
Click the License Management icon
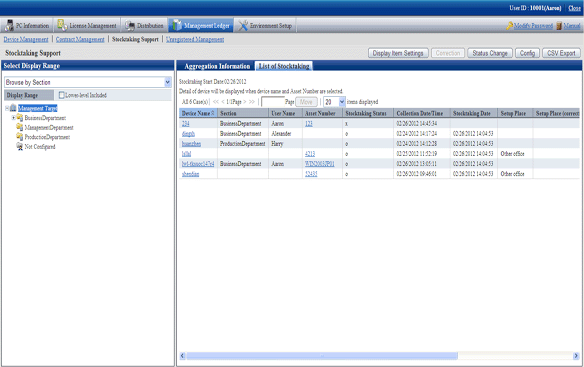[x=62, y=25]
